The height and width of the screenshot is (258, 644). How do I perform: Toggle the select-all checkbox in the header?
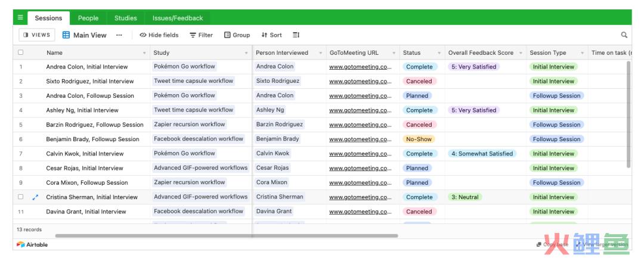pyautogui.click(x=20, y=52)
